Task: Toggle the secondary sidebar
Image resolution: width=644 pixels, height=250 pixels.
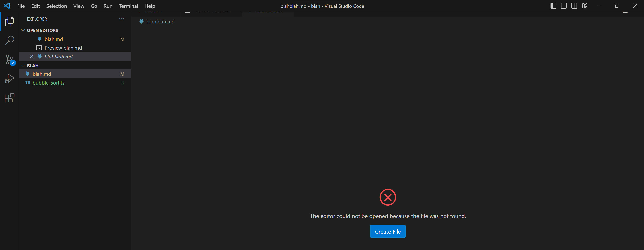Action: tap(574, 6)
